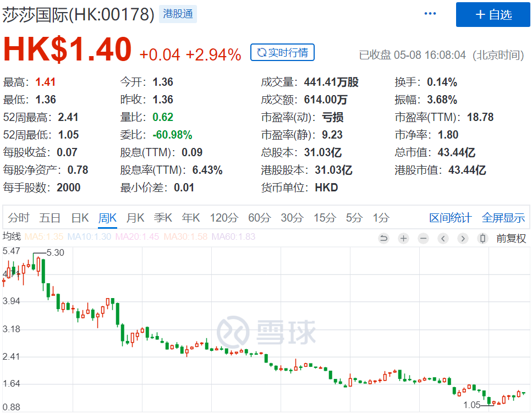
Task: Open the 前复权 adjustment dropdown
Action: 511,238
